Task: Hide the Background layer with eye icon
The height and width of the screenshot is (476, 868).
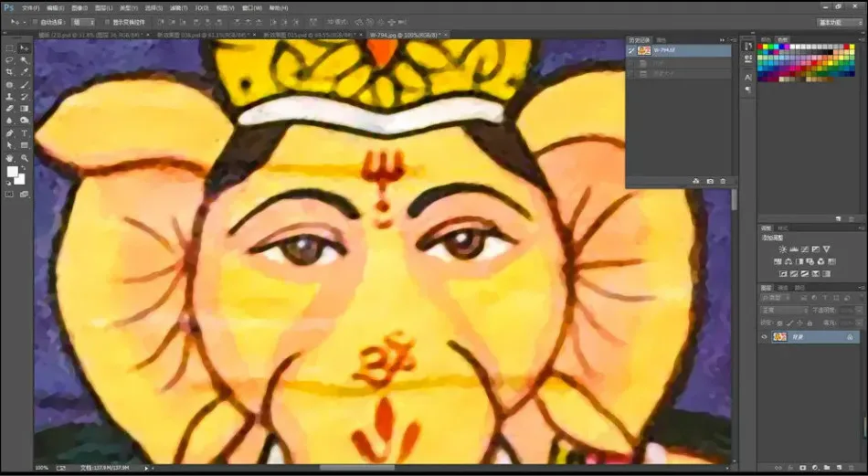Action: pos(765,336)
